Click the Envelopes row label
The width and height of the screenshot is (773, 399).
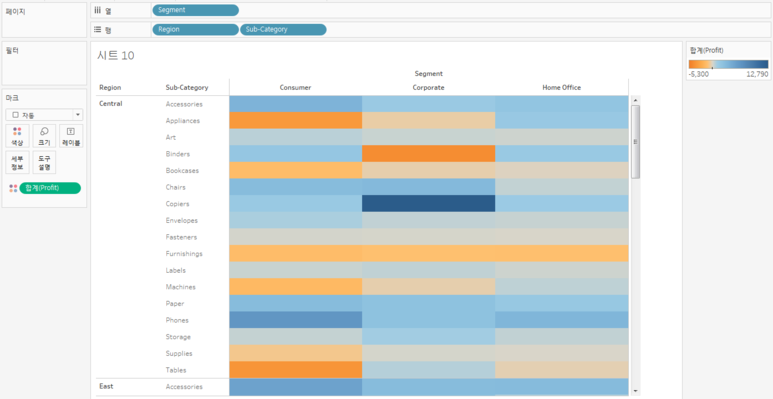[181, 220]
